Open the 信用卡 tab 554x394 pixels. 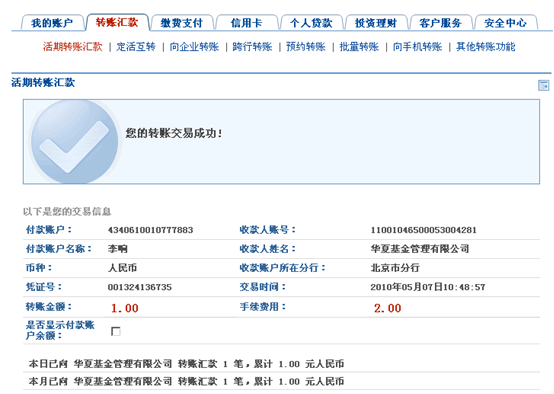tap(246, 23)
